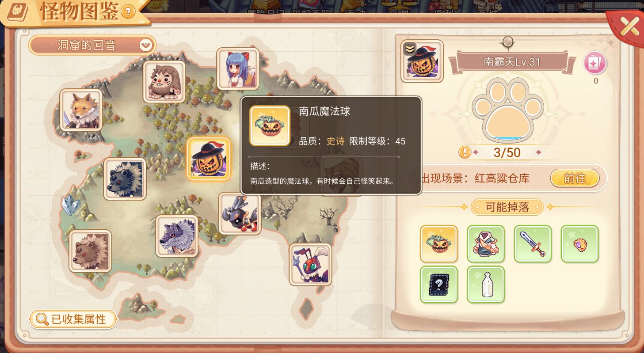Viewport: 644px width, 353px height.
Task: View the mystery card drop item
Action: (x=439, y=285)
